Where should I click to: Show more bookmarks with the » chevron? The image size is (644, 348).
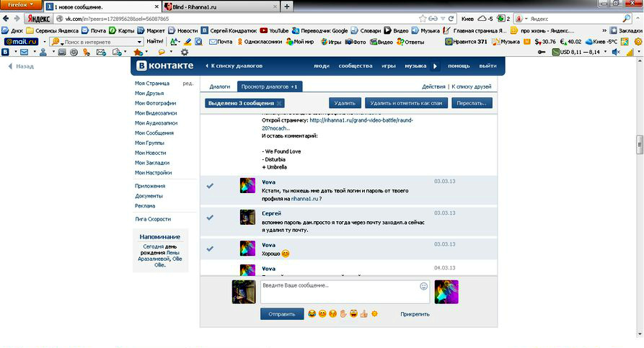click(604, 30)
